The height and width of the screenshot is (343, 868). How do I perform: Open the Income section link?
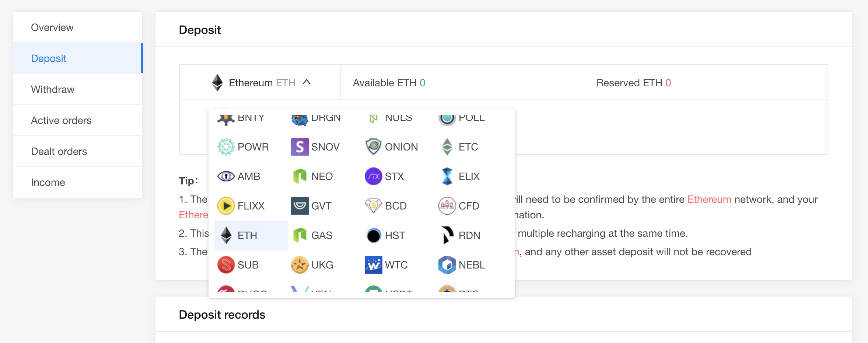click(x=48, y=182)
